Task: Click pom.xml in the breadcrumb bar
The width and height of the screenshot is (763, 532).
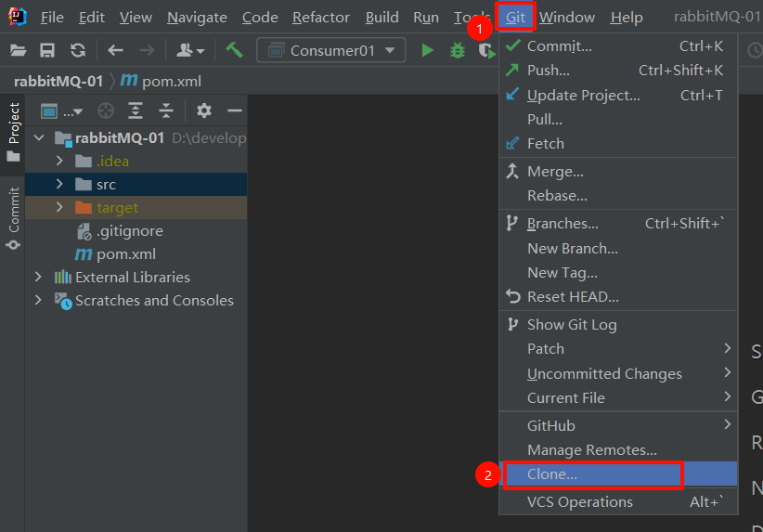Action: pos(162,81)
